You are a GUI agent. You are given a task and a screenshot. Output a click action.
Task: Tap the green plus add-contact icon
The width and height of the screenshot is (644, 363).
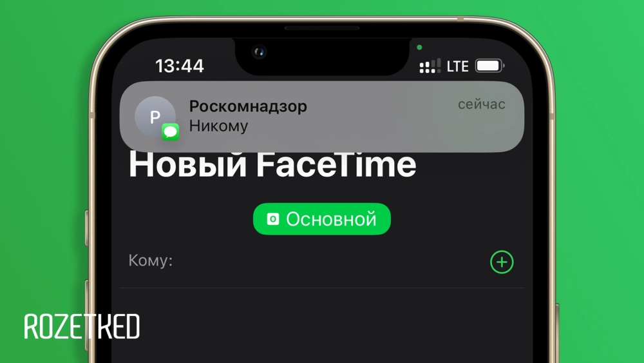[502, 262]
